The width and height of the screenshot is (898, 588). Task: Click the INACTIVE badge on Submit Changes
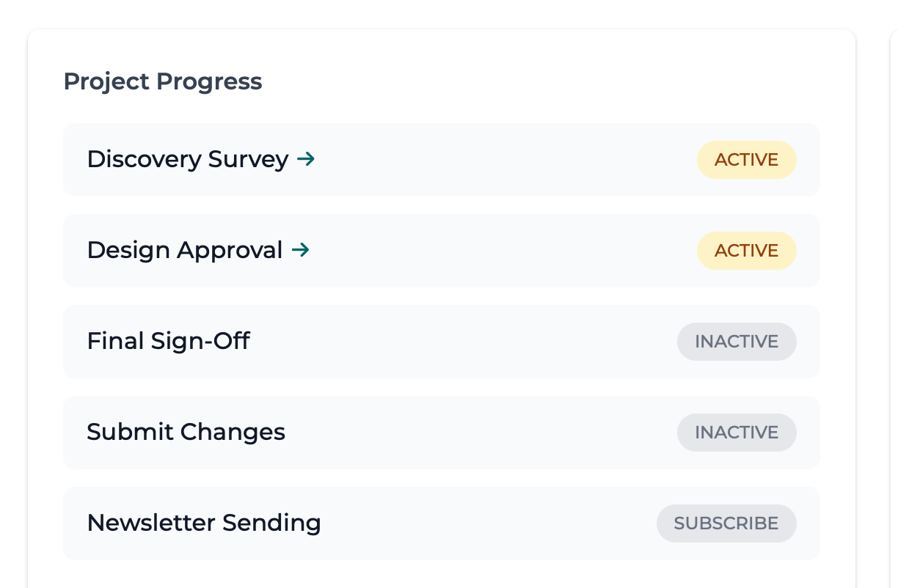(737, 432)
